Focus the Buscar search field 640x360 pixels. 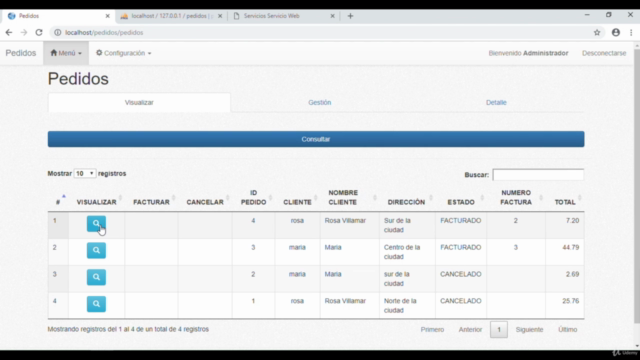[x=538, y=175]
